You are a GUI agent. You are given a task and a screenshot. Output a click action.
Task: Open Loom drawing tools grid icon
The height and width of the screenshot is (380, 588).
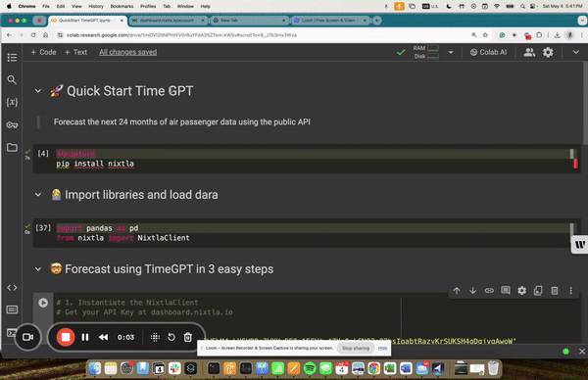click(x=155, y=337)
